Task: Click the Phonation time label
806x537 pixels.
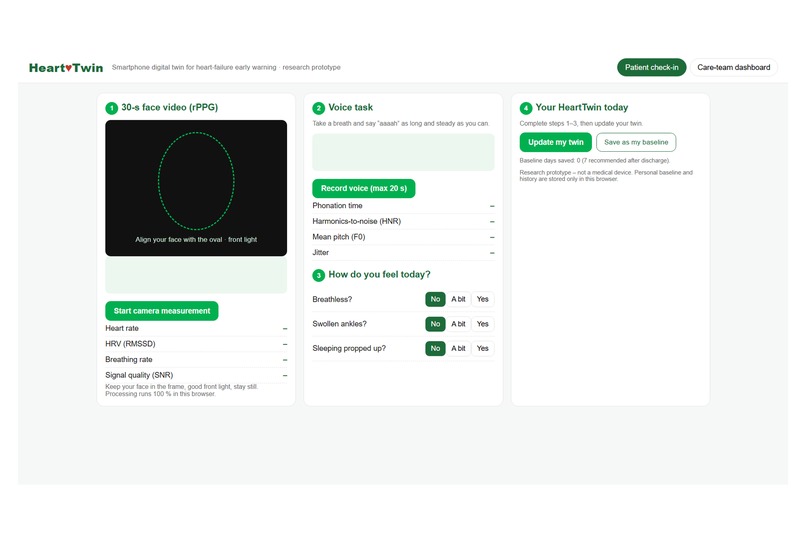Action: (337, 206)
